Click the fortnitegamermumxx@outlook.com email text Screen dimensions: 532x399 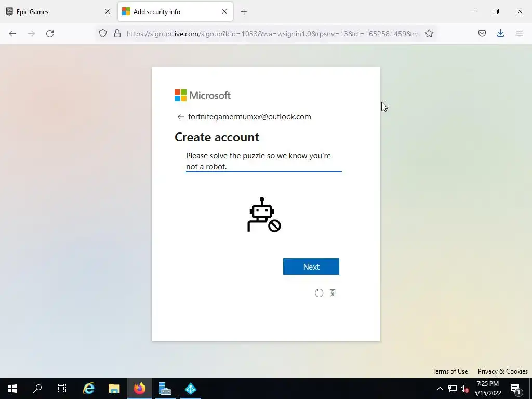(x=250, y=117)
